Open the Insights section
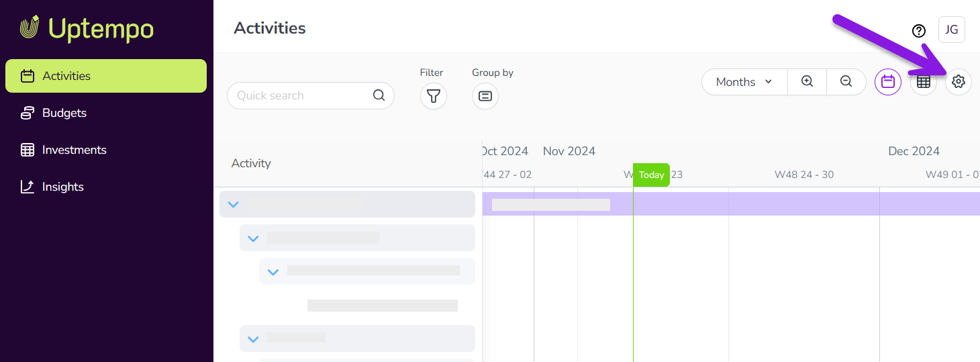The width and height of the screenshot is (980, 362). (x=63, y=187)
